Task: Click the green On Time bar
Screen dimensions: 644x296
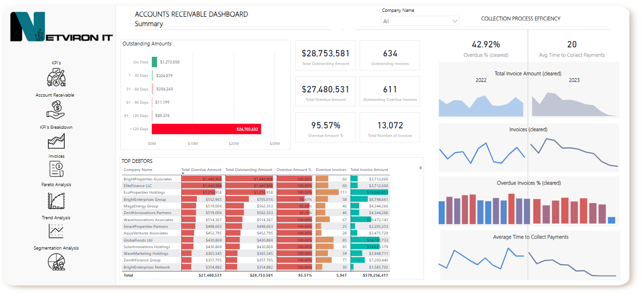Action: [x=154, y=62]
